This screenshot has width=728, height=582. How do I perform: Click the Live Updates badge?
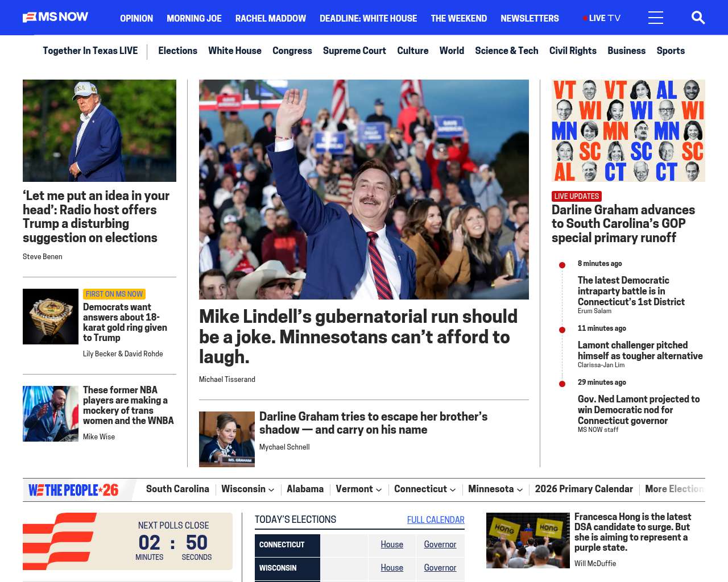[x=577, y=196]
